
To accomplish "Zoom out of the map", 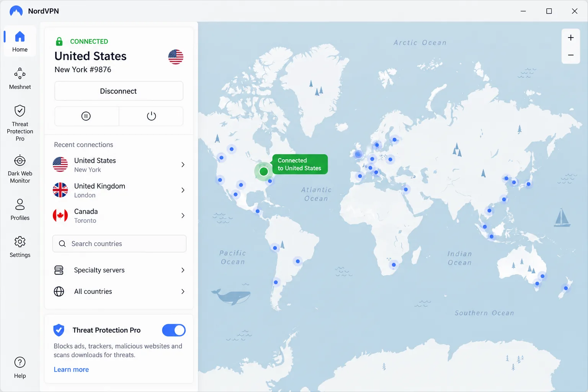I will click(571, 55).
